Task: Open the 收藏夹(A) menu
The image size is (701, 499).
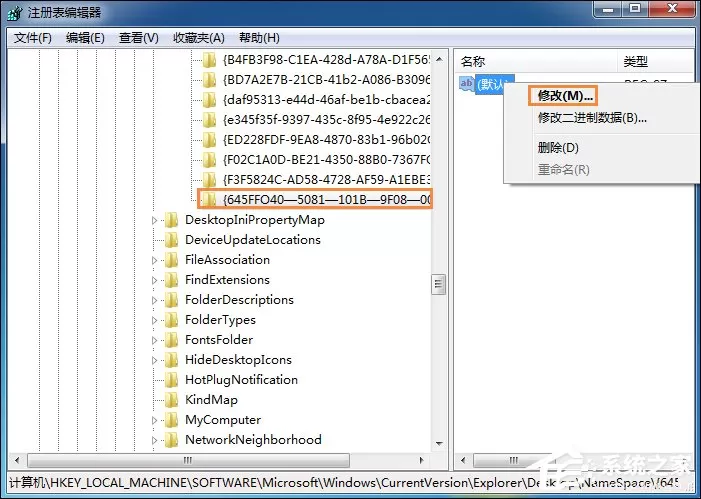Action: 198,38
